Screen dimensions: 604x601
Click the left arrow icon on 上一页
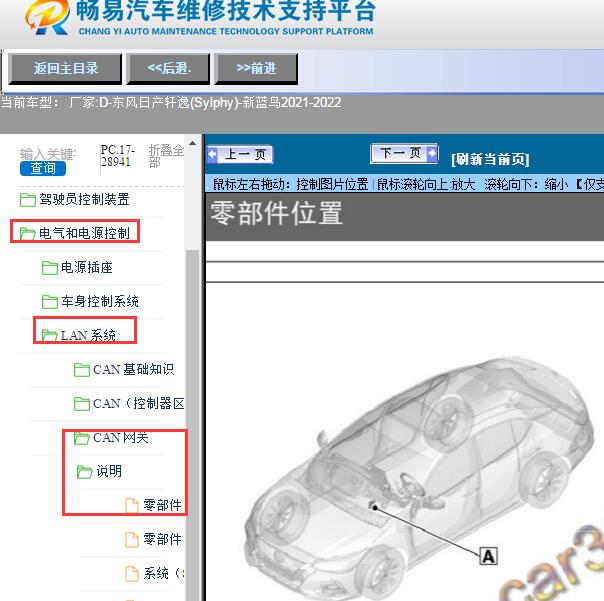(x=212, y=154)
